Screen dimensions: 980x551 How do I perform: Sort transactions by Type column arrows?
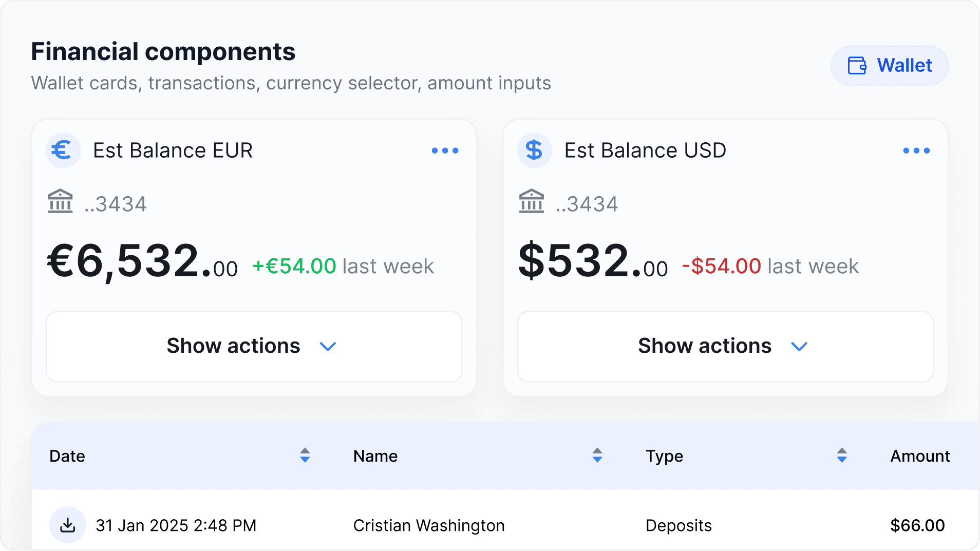842,455
